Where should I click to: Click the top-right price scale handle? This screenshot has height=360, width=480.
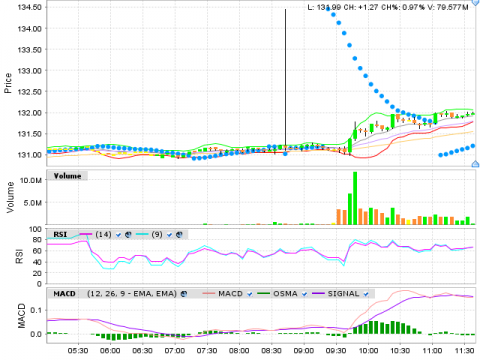pyautogui.click(x=476, y=3)
